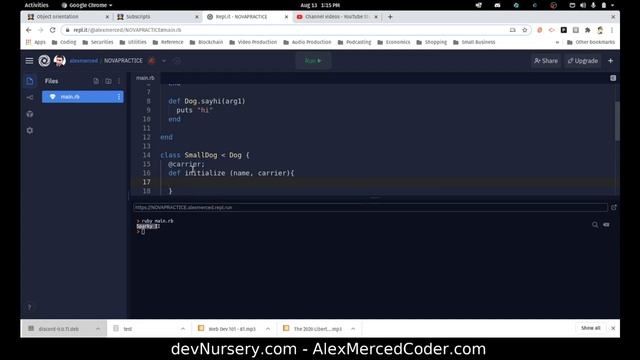Open Chrome three-dot menu
Viewport: 640px width, 360px height.
coord(612,30)
